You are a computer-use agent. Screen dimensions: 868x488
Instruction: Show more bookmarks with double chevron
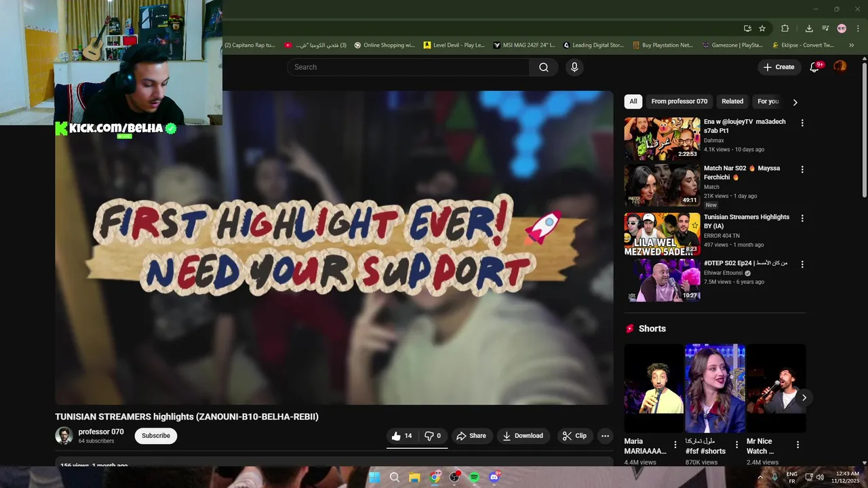tap(852, 45)
